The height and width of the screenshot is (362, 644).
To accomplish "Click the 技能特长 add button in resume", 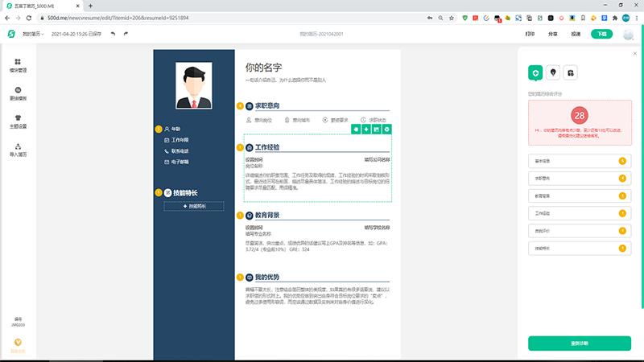I will (x=193, y=207).
